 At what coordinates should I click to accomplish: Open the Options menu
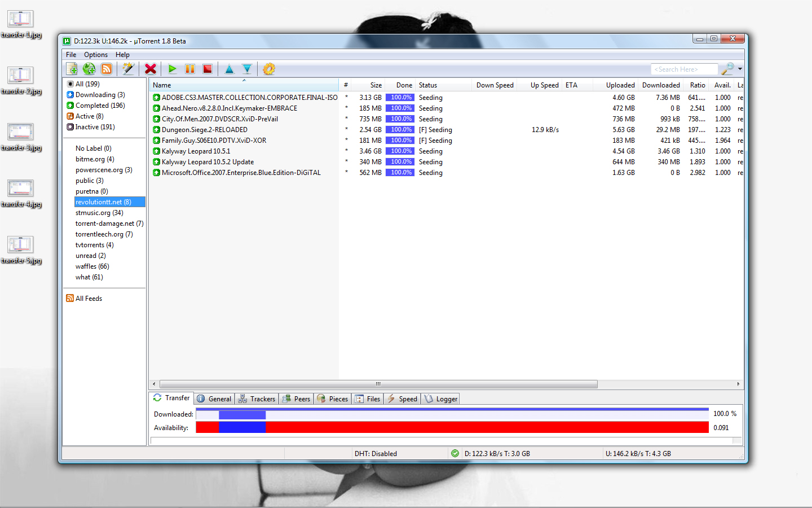pyautogui.click(x=96, y=55)
